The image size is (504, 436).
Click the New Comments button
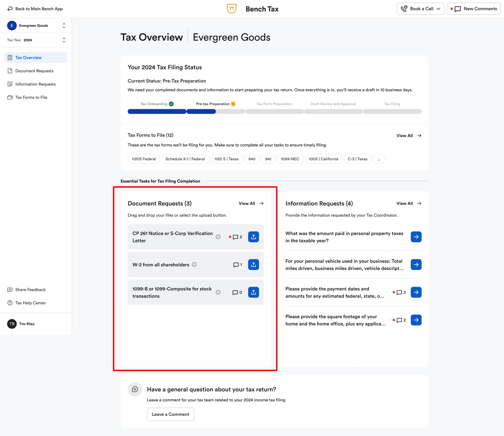pos(474,9)
